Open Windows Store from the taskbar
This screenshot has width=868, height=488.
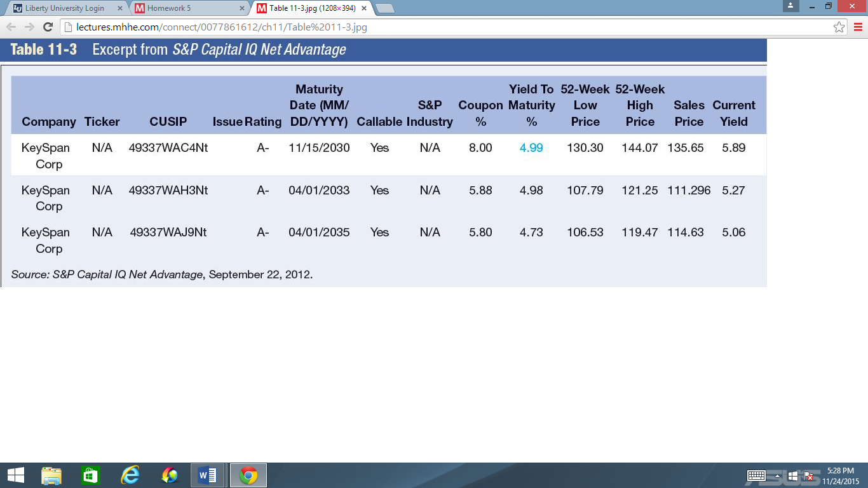[x=90, y=475]
